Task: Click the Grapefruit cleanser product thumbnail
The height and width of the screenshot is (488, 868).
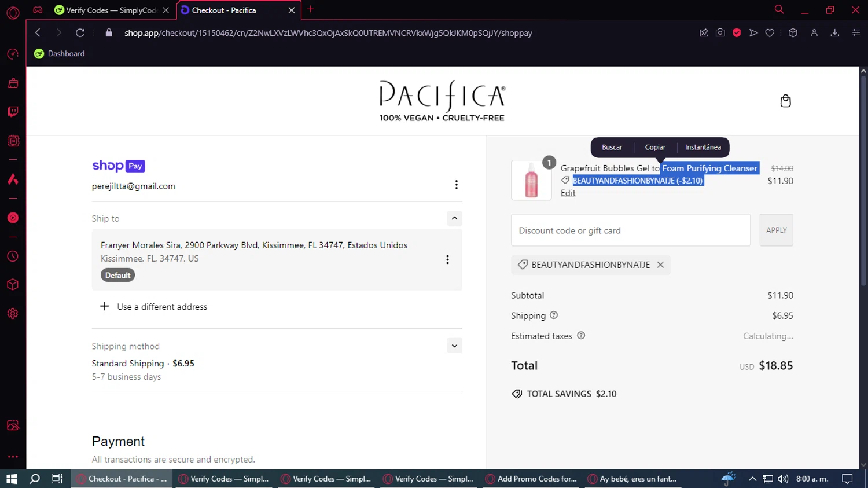Action: coord(531,180)
